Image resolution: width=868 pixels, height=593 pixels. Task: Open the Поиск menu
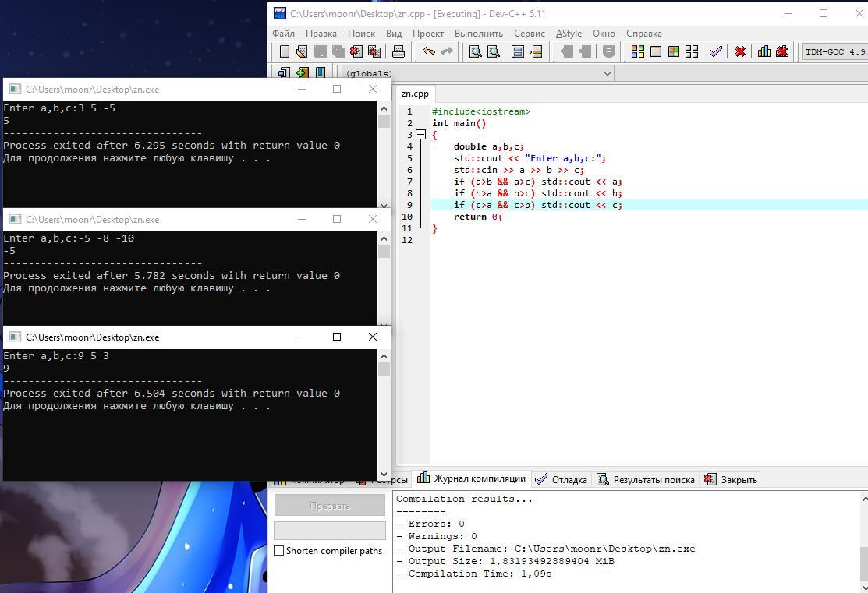pos(361,34)
